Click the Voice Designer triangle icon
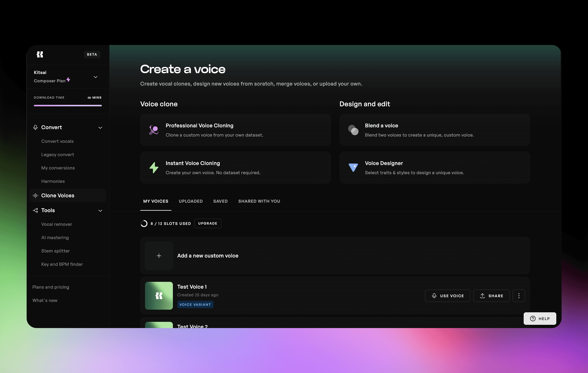 [353, 168]
